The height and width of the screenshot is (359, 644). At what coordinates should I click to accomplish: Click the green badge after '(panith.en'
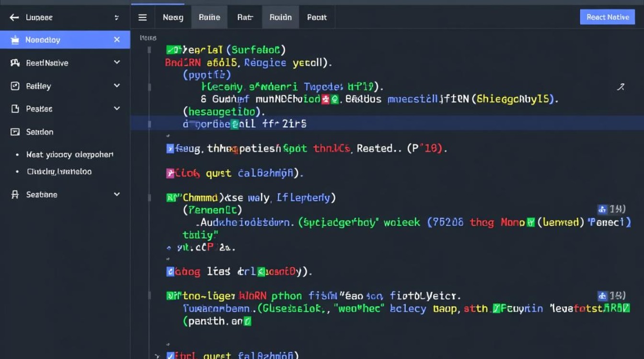point(247,322)
